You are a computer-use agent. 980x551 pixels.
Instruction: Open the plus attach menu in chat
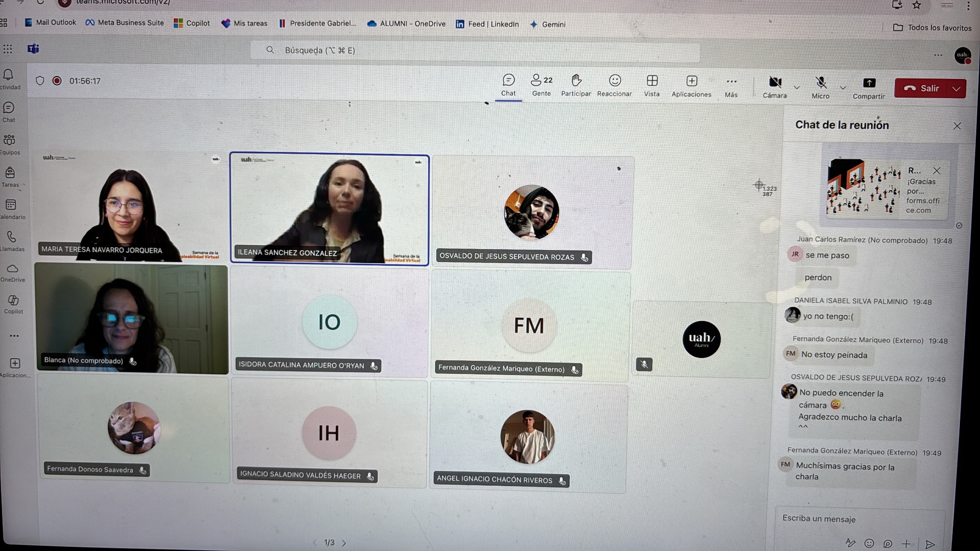tap(906, 544)
